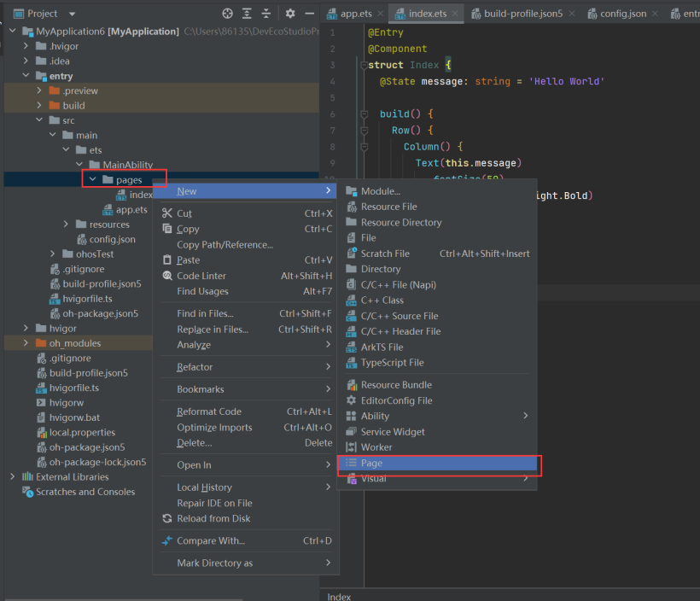
Task: Create new Module from submenu
Action: (437, 191)
